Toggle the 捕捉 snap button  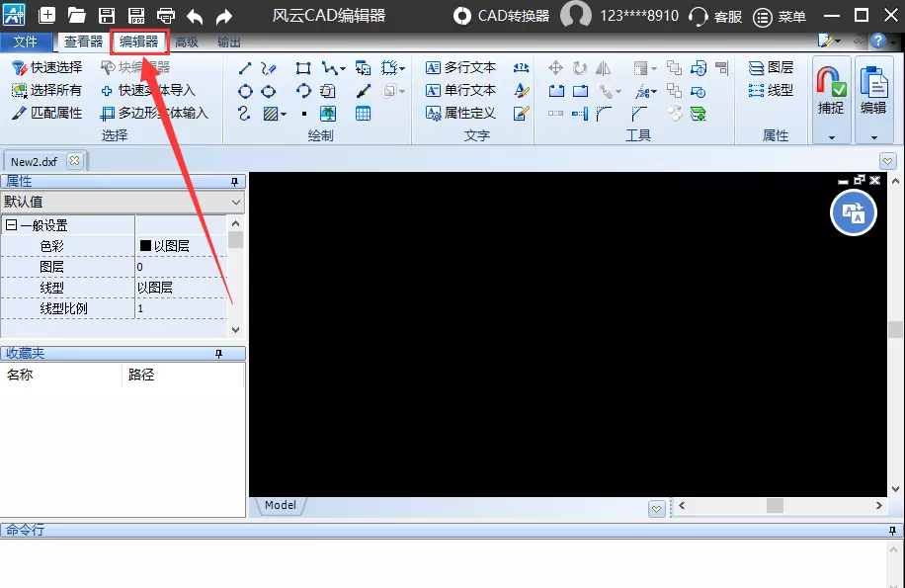[831, 91]
